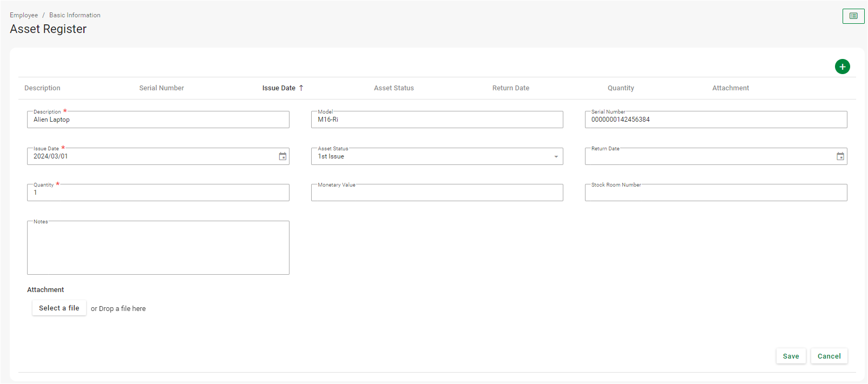868x384 pixels.
Task: Sort by Return Date column header
Action: coord(510,88)
